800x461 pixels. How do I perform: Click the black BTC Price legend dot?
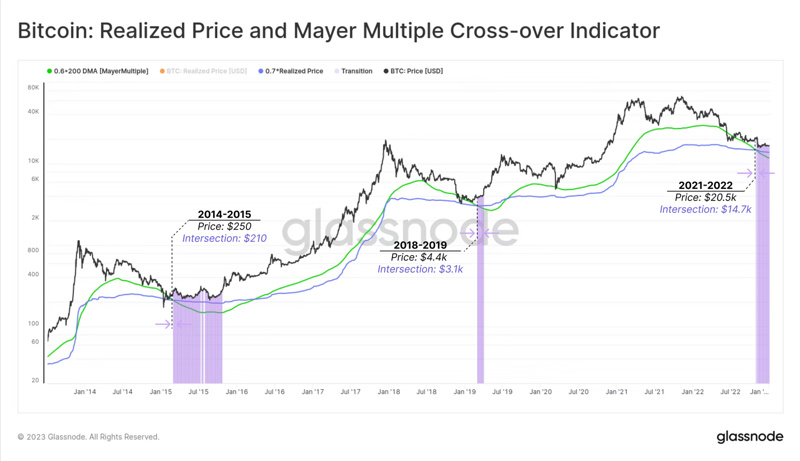click(x=386, y=71)
